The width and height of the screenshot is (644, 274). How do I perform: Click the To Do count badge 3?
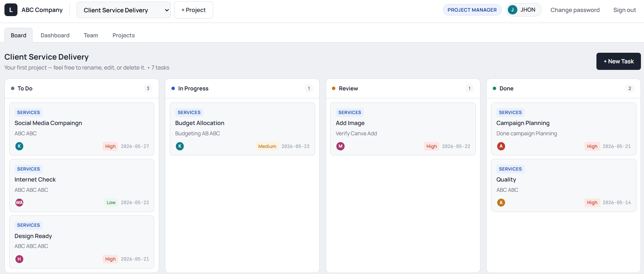(x=148, y=88)
